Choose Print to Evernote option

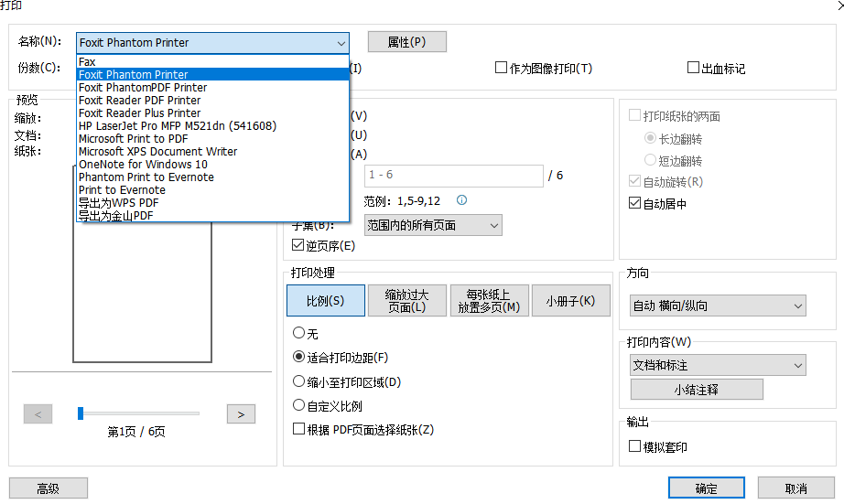213,190
